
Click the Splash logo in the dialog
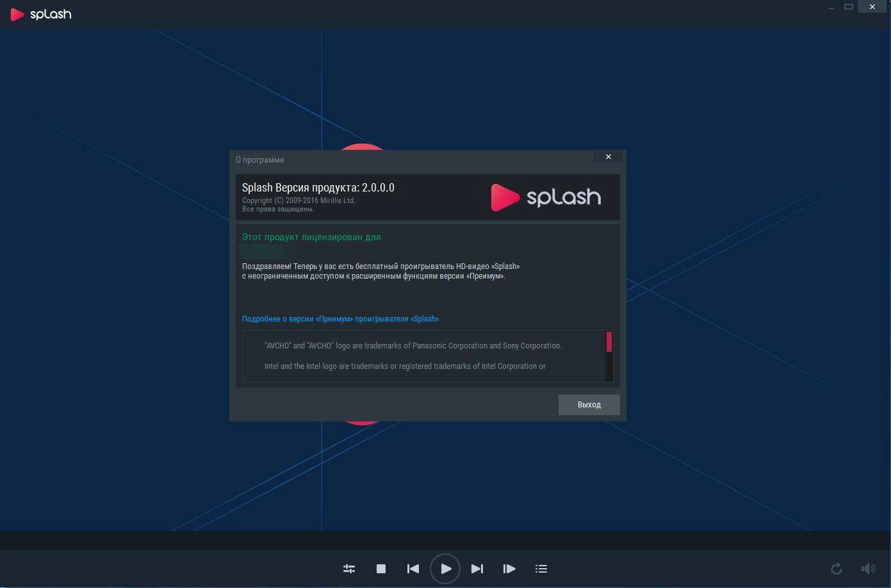click(546, 197)
